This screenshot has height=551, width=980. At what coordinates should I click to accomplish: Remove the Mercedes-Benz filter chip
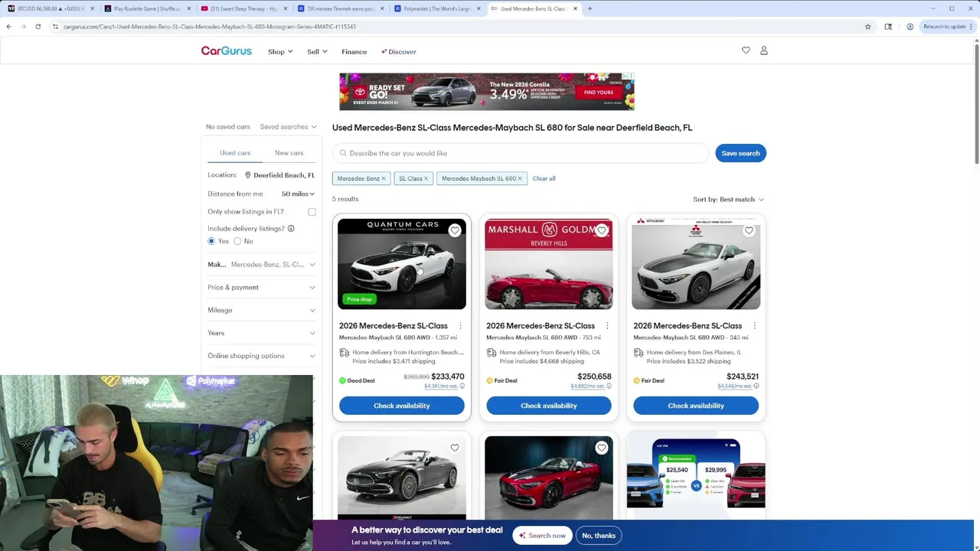[384, 178]
